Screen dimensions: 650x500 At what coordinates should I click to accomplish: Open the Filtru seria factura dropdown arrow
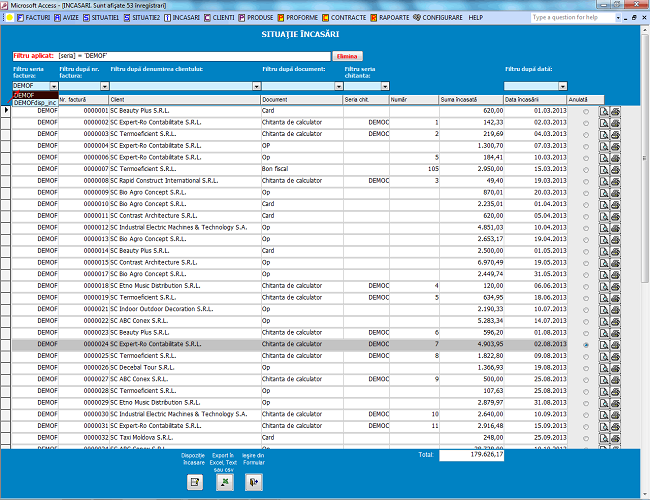54,86
